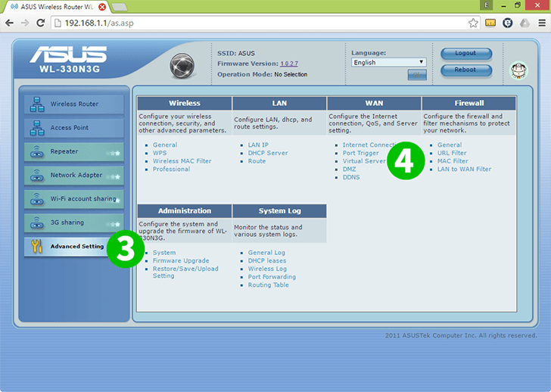Click the globe network status icon
The image size is (551, 392).
click(182, 66)
